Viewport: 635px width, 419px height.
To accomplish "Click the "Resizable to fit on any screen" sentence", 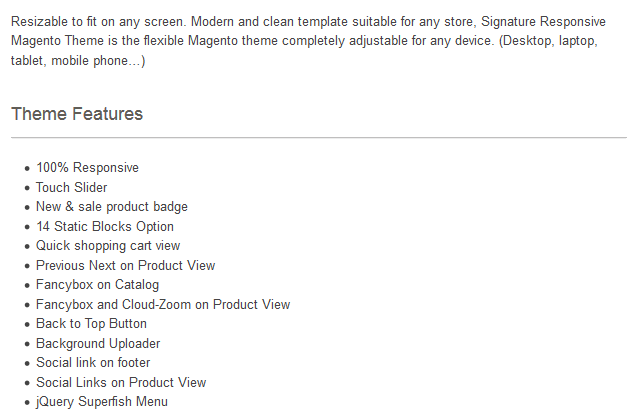I will pos(97,22).
